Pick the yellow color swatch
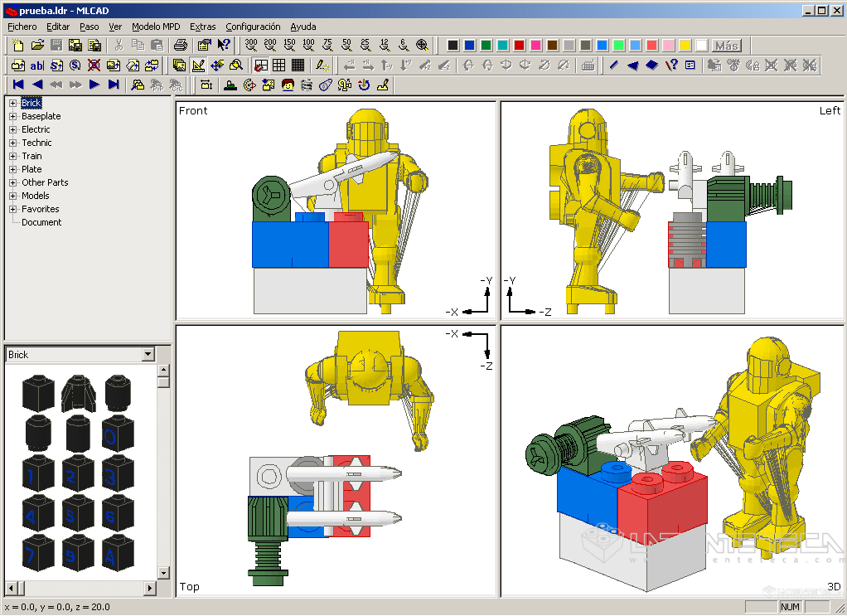The height and width of the screenshot is (616, 847). click(685, 46)
